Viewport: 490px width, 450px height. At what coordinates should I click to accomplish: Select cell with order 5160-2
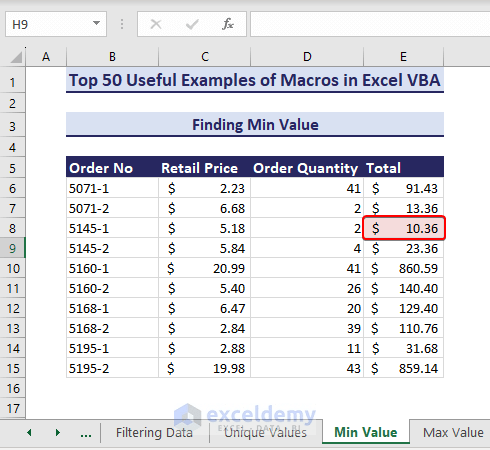coord(112,288)
